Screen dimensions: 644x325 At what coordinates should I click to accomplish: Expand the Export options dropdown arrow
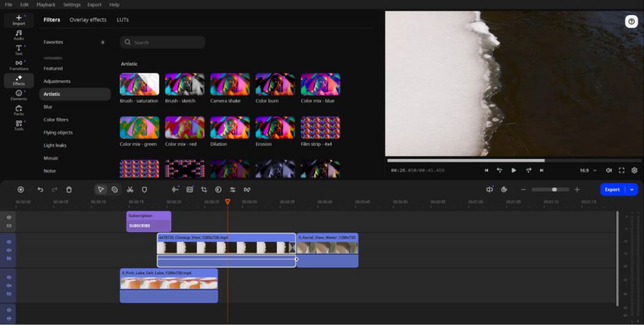coord(632,189)
